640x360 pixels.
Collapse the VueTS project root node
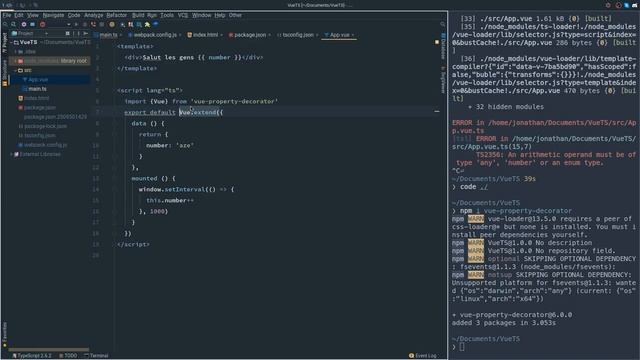pos(12,42)
